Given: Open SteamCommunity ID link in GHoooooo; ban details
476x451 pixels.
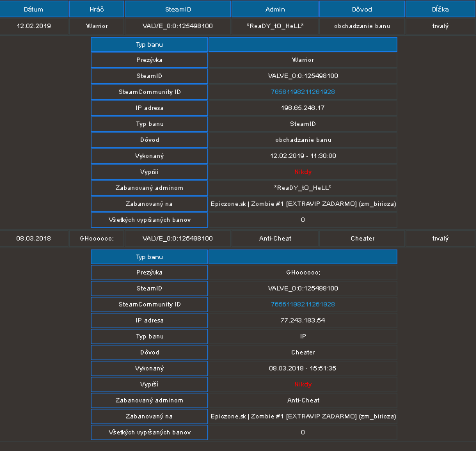Looking at the screenshot, I should (303, 305).
